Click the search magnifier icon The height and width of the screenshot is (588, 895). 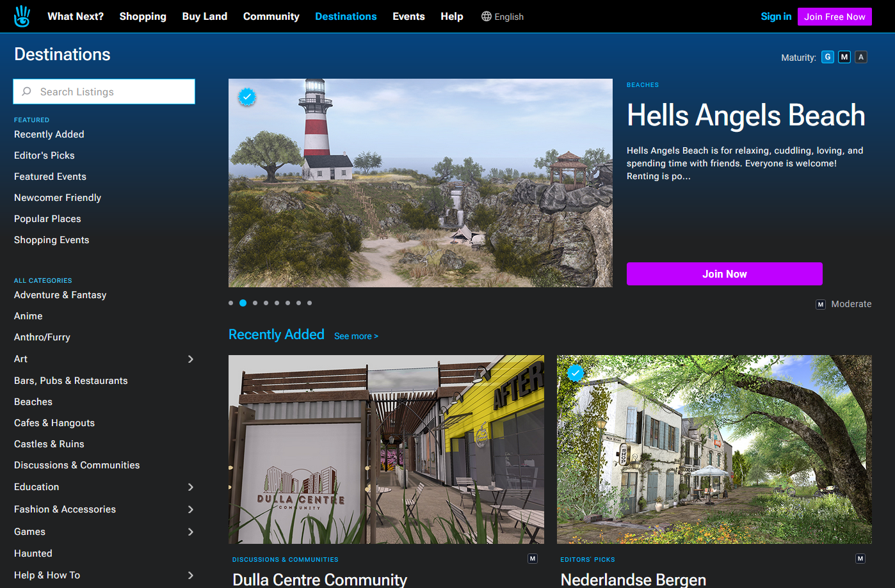tap(27, 91)
